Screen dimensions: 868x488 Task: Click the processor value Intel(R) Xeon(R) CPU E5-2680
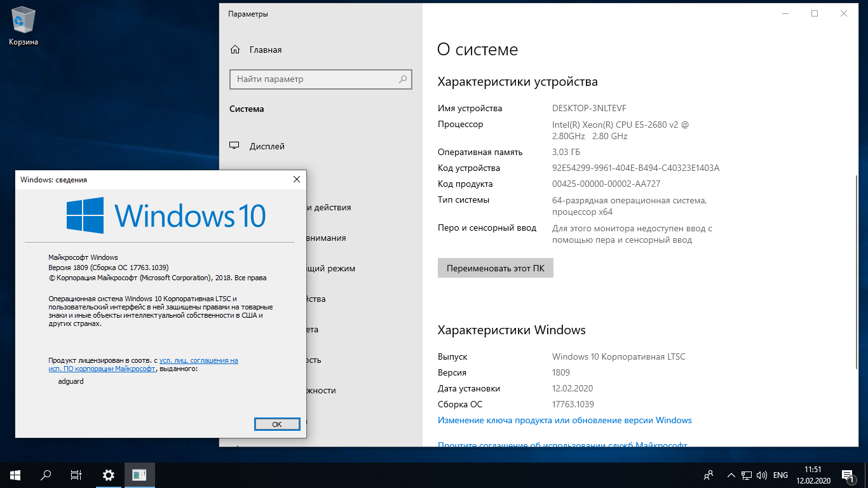coord(620,130)
